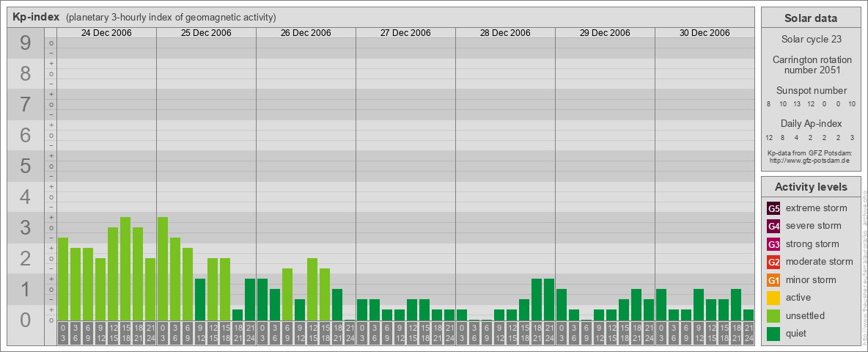Click the Kp scale number 3
Viewport: 868px width, 352px height.
[x=25, y=227]
